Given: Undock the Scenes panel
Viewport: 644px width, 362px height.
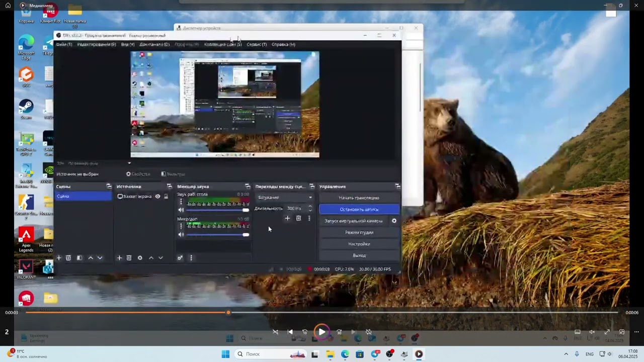Looking at the screenshot, I should coord(109,187).
